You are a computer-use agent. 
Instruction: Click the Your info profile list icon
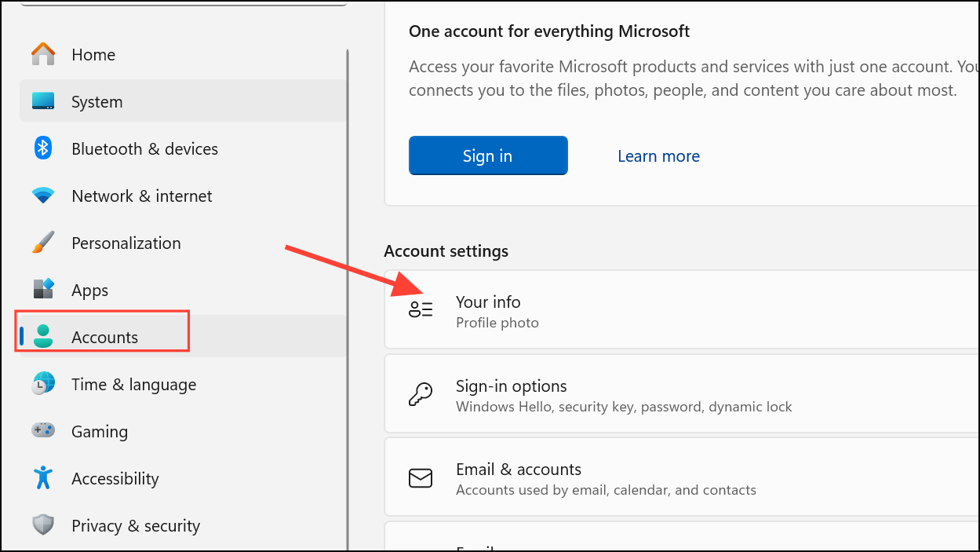(x=421, y=309)
